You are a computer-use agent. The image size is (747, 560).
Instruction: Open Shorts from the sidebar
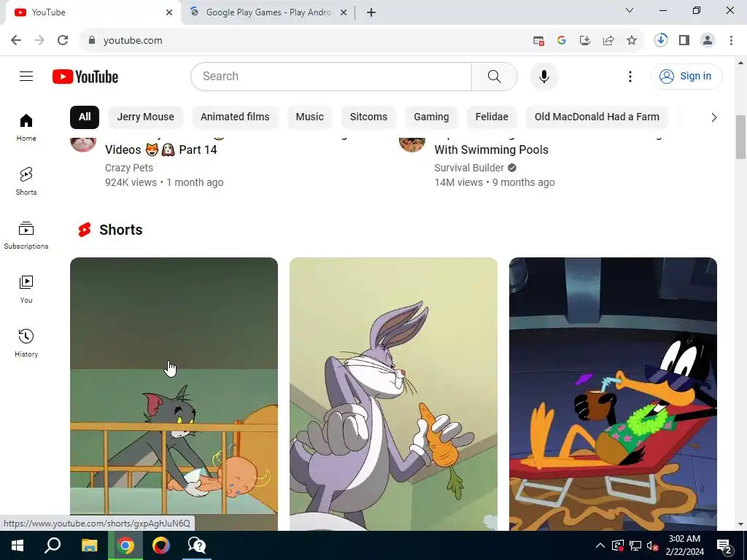(x=26, y=182)
